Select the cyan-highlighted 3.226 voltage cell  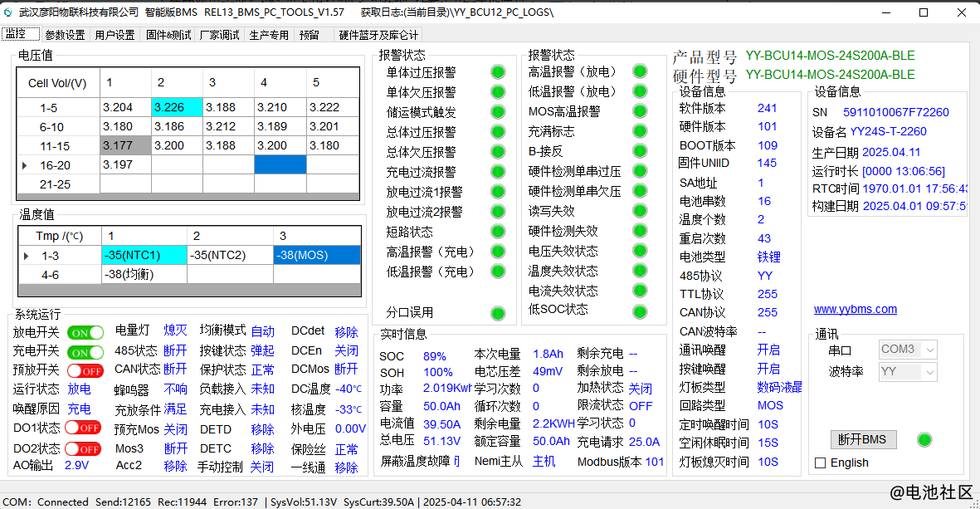pyautogui.click(x=177, y=107)
